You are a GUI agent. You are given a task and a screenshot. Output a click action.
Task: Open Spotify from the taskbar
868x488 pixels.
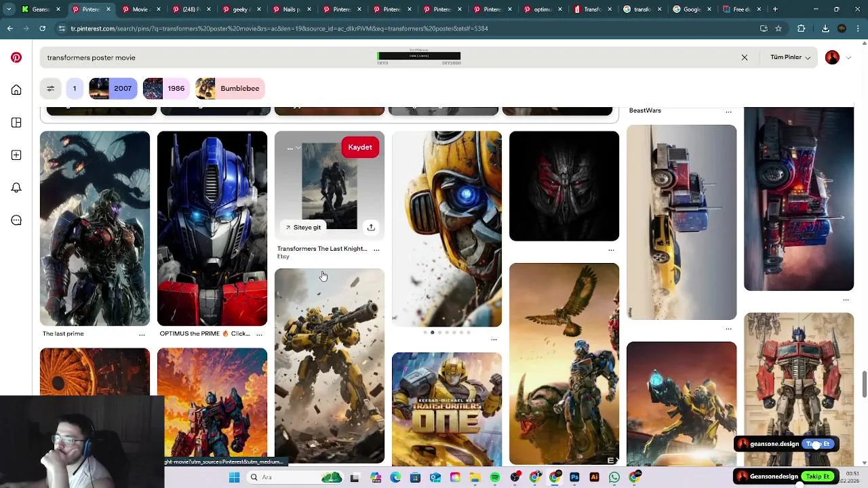[x=495, y=478]
